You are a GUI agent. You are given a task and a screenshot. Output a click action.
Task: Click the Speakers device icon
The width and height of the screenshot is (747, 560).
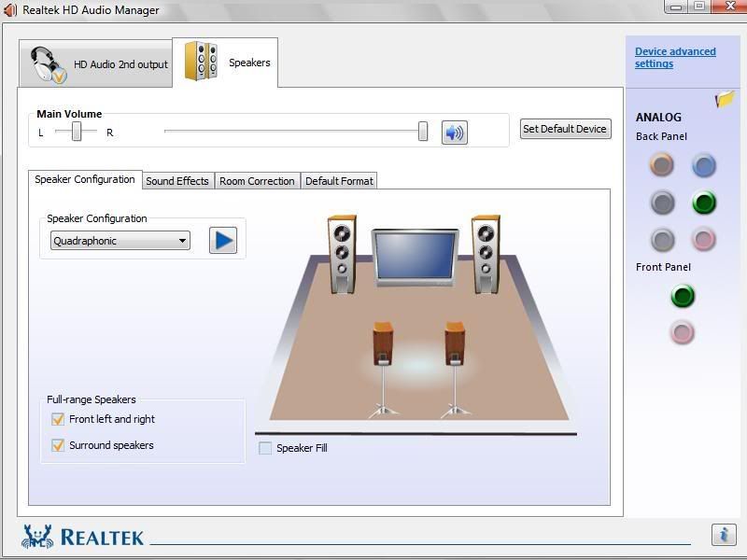coord(201,61)
